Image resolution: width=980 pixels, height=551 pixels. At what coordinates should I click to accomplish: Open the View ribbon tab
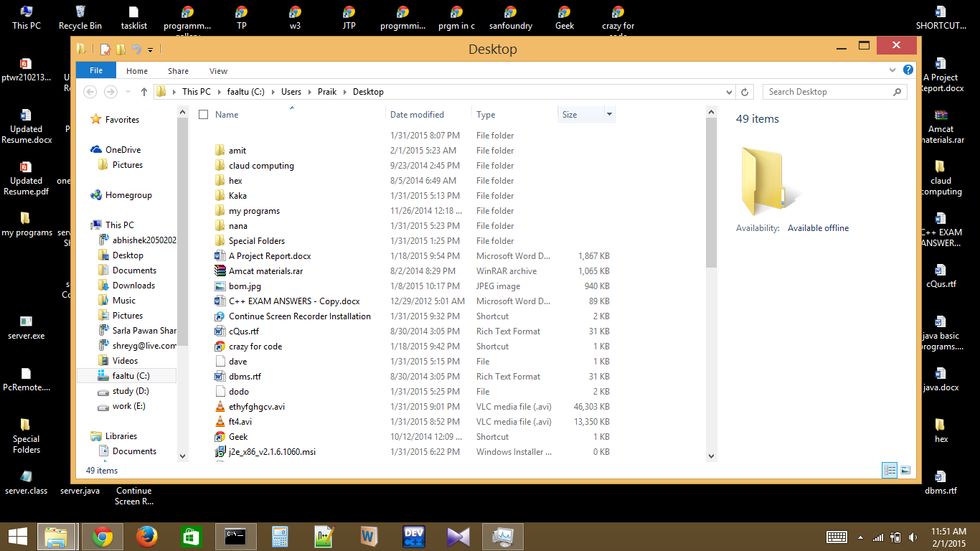(x=218, y=71)
